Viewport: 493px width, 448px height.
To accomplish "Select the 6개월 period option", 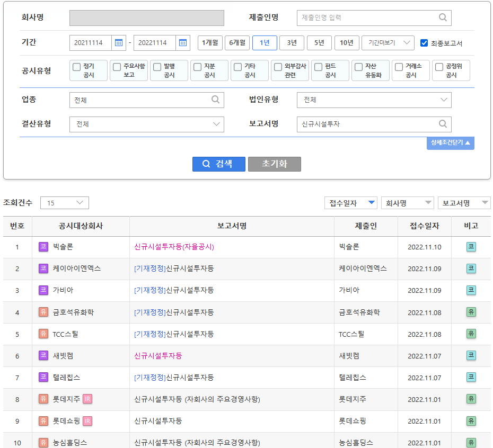I will click(x=237, y=43).
